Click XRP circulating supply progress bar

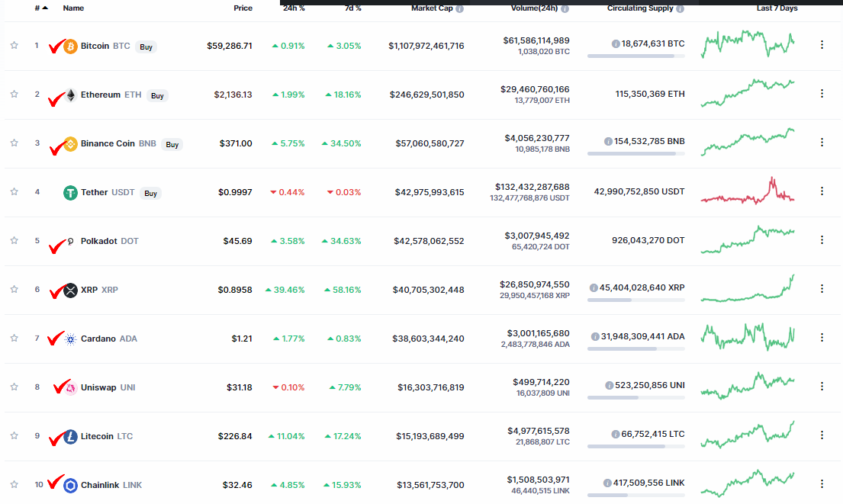pos(636,300)
